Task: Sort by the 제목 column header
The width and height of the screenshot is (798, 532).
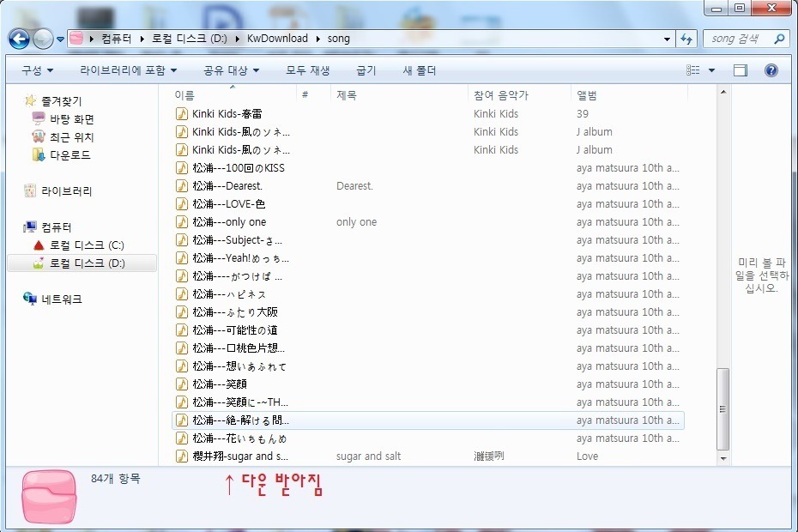Action: 346,95
